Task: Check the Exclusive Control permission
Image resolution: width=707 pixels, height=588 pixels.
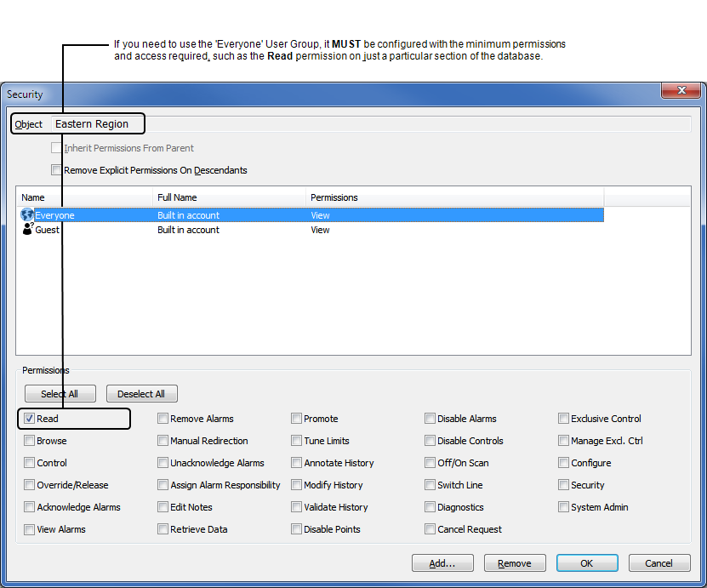Action: pyautogui.click(x=564, y=419)
